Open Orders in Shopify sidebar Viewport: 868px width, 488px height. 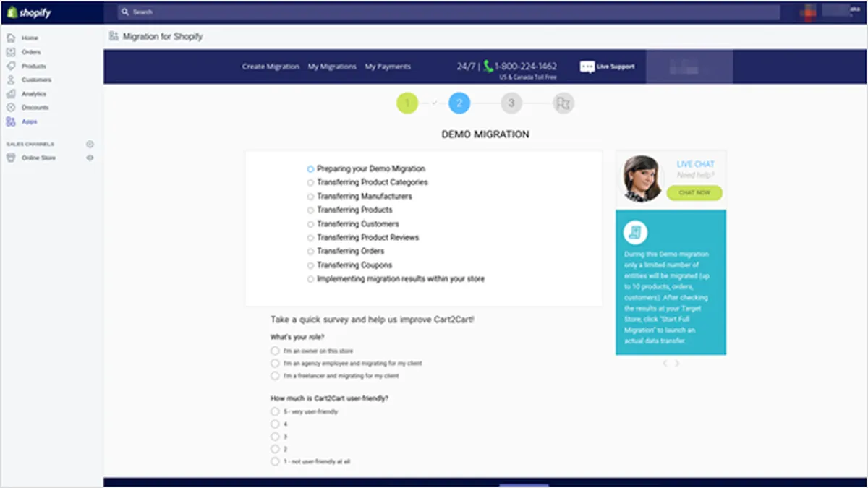(31, 52)
